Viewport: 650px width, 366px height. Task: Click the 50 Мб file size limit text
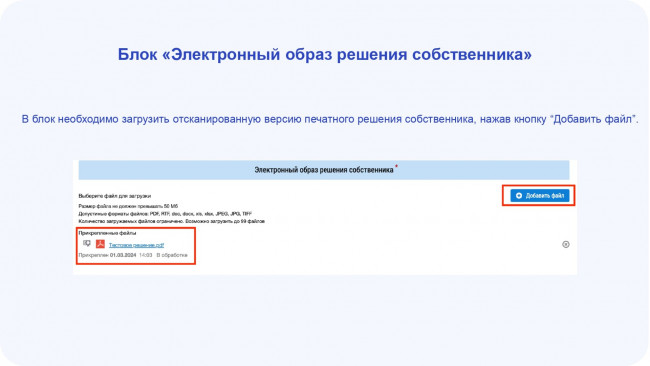[x=128, y=206]
